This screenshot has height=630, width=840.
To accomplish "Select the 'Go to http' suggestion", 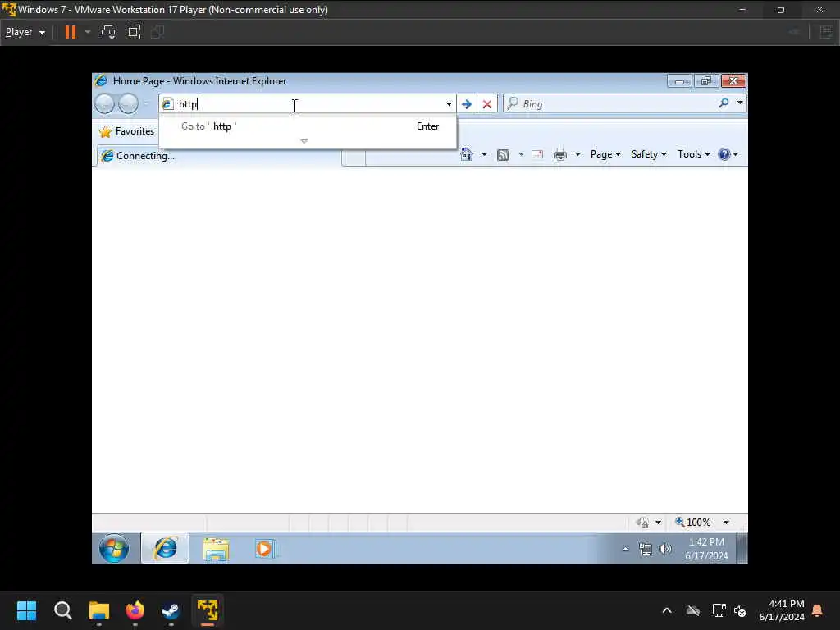I will click(308, 126).
